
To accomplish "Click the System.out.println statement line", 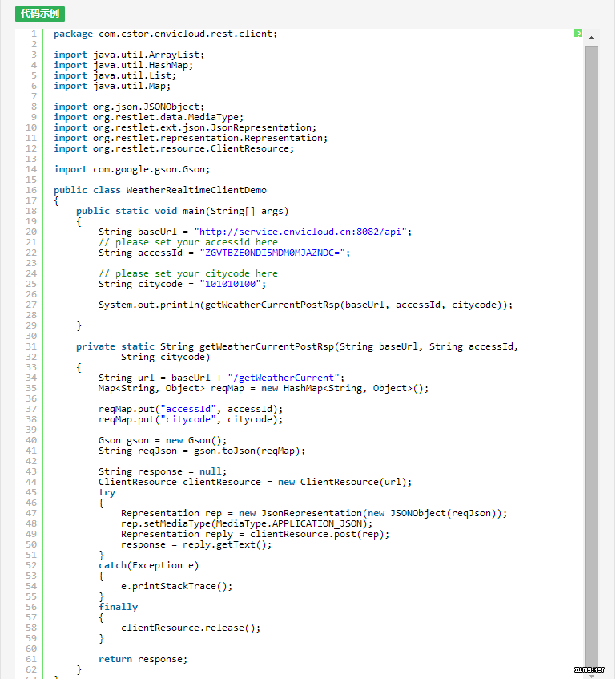I will coord(305,304).
